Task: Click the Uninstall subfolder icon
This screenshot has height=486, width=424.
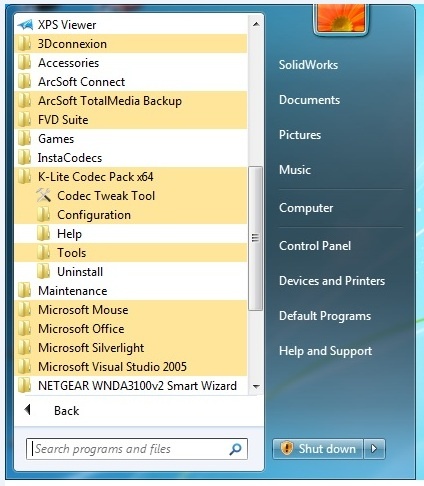Action: pos(43,272)
